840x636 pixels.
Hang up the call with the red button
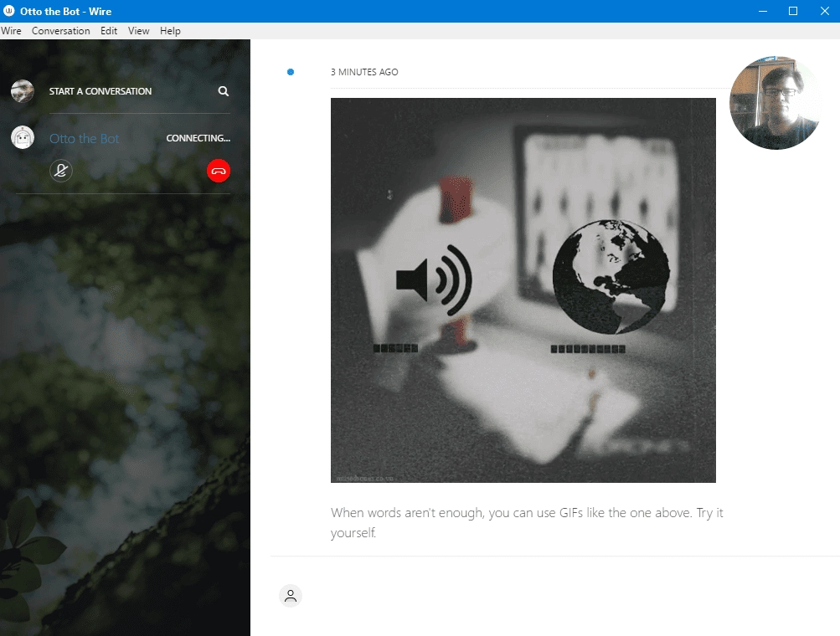click(x=219, y=171)
